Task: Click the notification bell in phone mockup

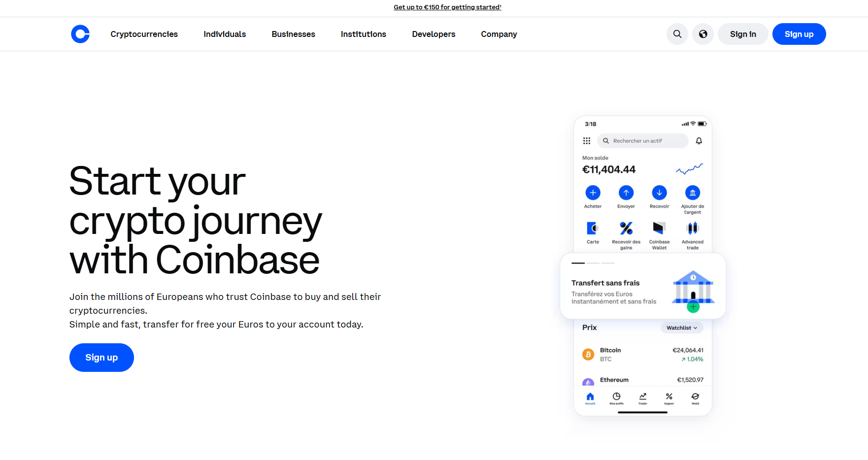Action: 699,141
